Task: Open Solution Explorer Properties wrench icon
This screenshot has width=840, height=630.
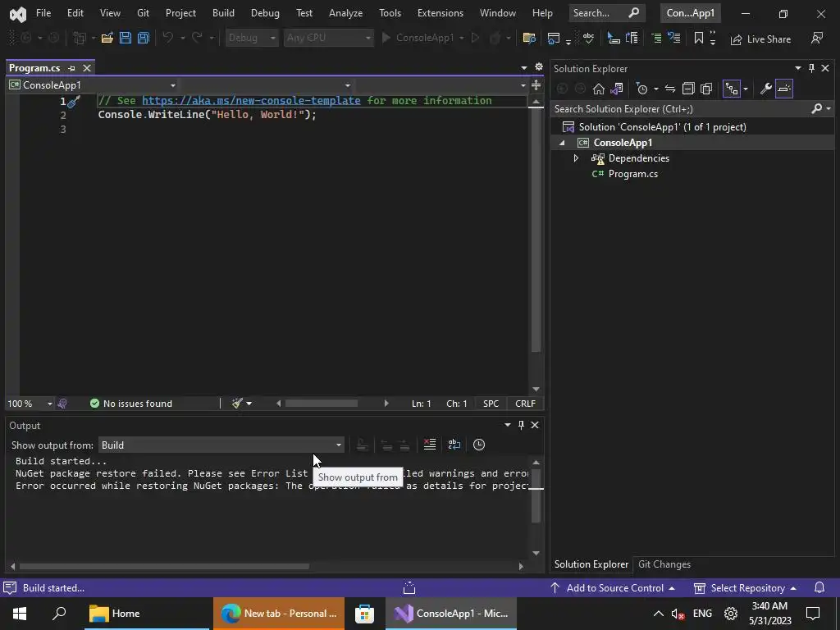Action: click(x=766, y=89)
